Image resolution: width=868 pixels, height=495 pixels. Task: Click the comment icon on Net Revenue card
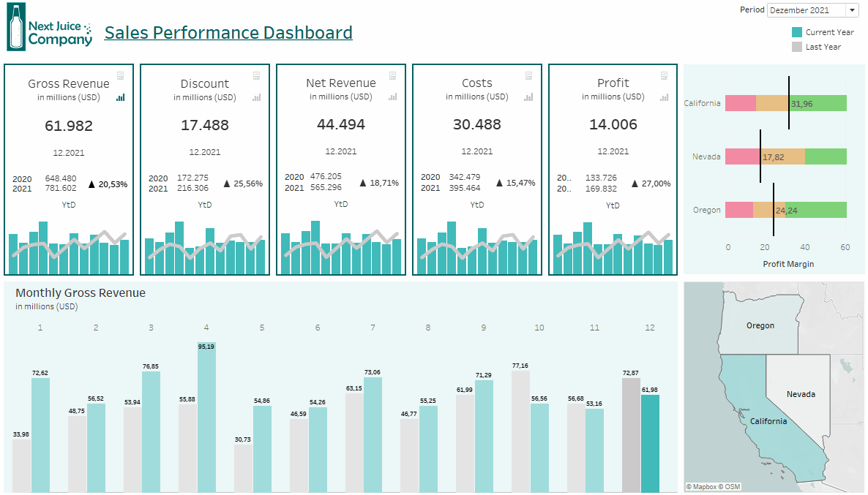(x=392, y=75)
